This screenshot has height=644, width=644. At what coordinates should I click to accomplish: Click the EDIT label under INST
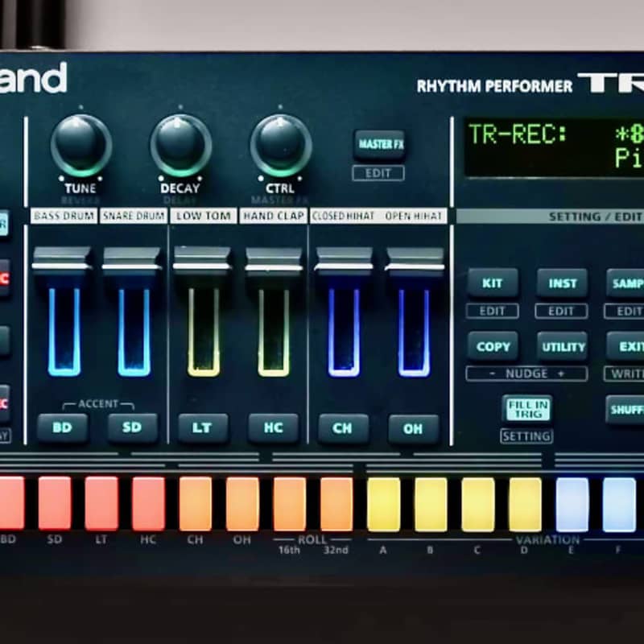click(x=561, y=311)
